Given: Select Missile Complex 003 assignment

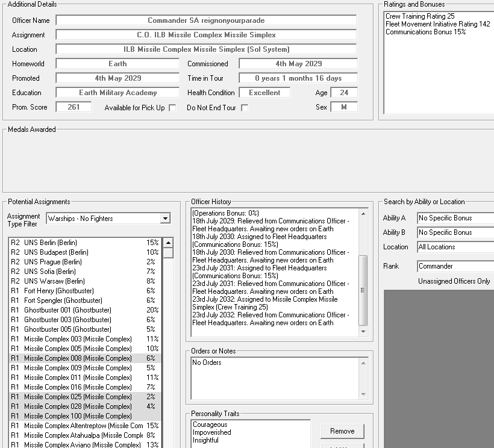Looking at the screenshot, I should 85,339.
